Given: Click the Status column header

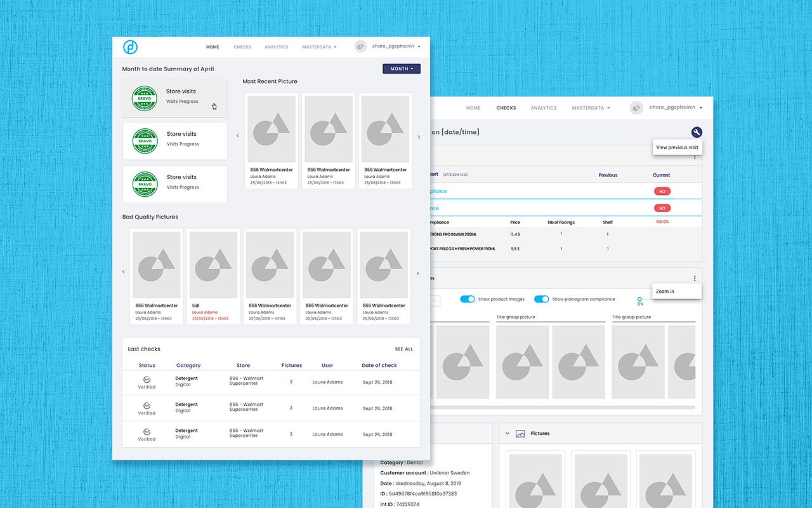Looking at the screenshot, I should tap(147, 366).
